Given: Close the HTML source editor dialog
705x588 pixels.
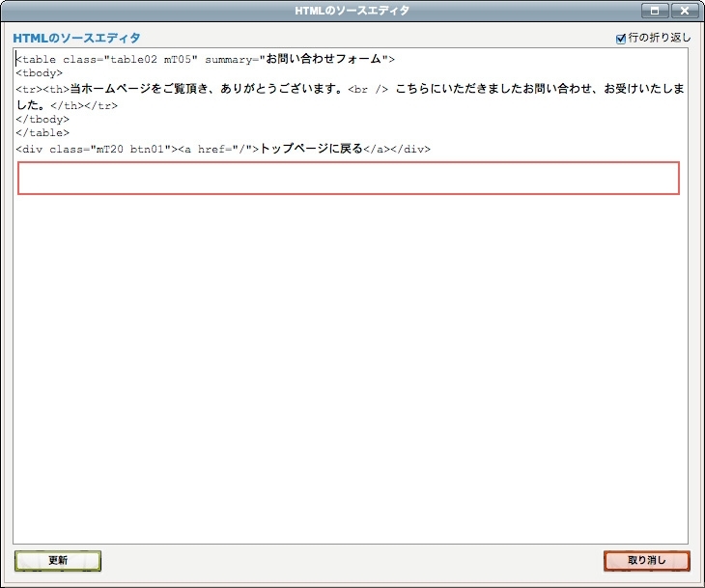Looking at the screenshot, I should [685, 11].
